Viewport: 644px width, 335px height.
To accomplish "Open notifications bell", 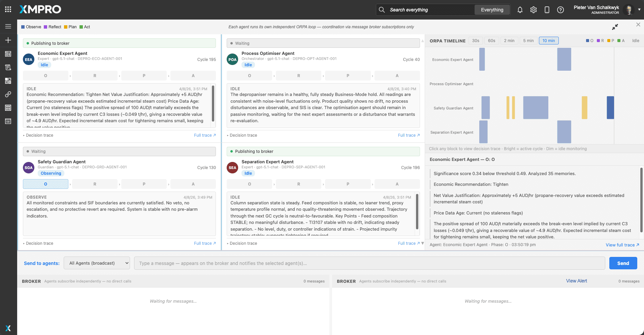I will (x=520, y=10).
